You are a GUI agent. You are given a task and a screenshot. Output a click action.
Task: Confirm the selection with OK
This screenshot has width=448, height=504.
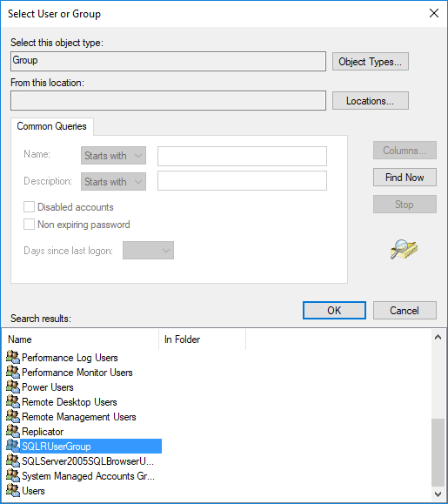point(334,310)
